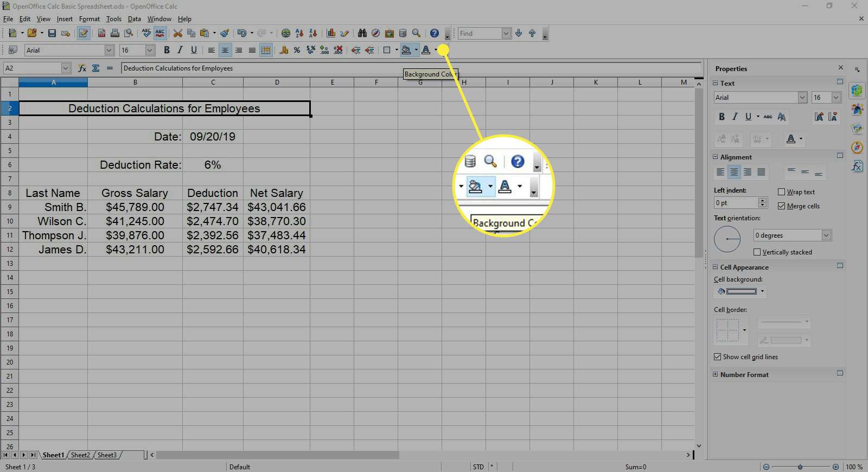Select column header B
Image resolution: width=868 pixels, height=472 pixels.
[x=135, y=82]
